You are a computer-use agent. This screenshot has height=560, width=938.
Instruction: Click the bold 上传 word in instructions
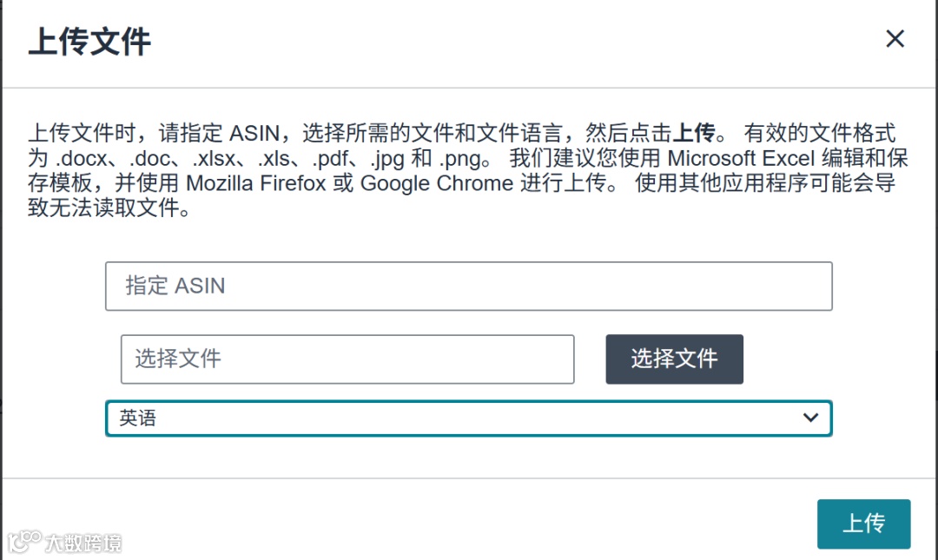[x=694, y=134]
